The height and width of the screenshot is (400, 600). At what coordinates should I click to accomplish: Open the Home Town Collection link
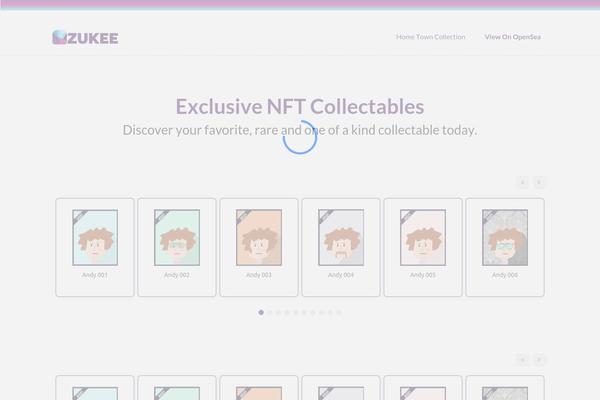[x=430, y=37]
